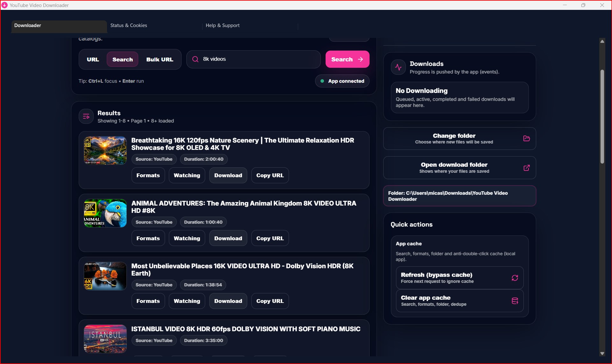Download the Breathtaking 16K Nature Scenery video

tap(228, 175)
